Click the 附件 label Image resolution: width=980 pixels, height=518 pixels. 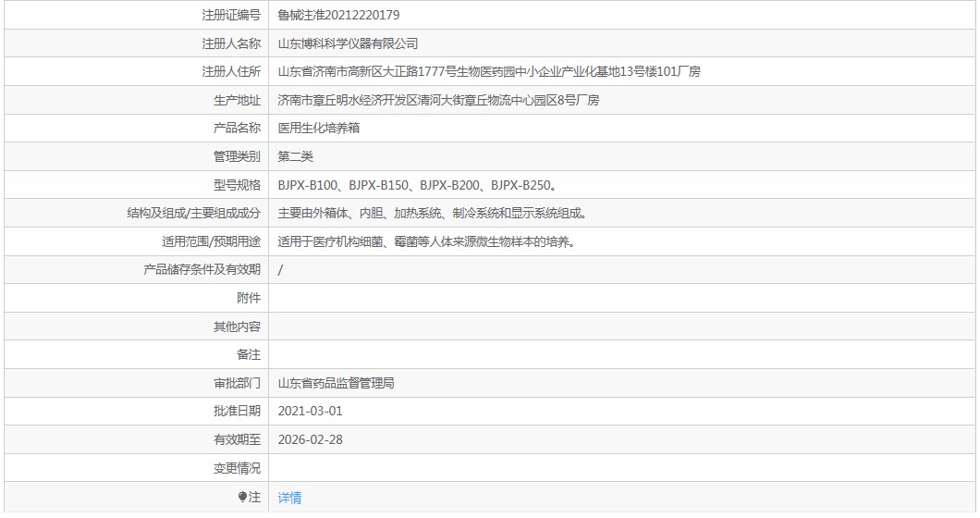249,298
